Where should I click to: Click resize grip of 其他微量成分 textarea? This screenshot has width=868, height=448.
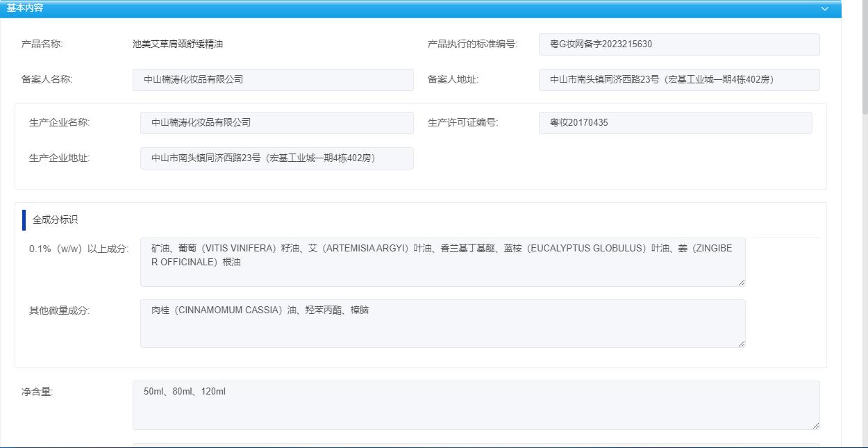pos(741,343)
